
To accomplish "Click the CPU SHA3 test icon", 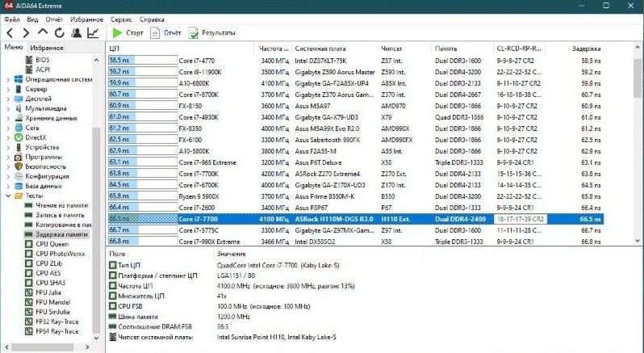I will click(x=29, y=283).
